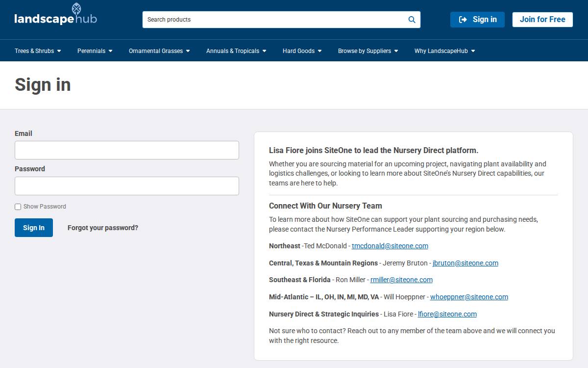Expand Trees & Shrubs dropdown arrow
Viewport: 588px width, 368px height.
(59, 51)
